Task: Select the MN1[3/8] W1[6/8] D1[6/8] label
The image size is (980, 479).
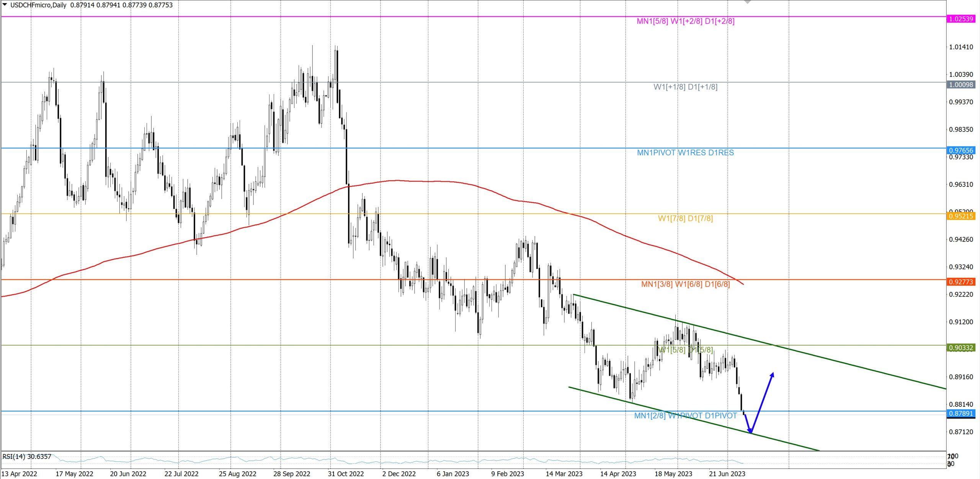Action: (x=685, y=284)
